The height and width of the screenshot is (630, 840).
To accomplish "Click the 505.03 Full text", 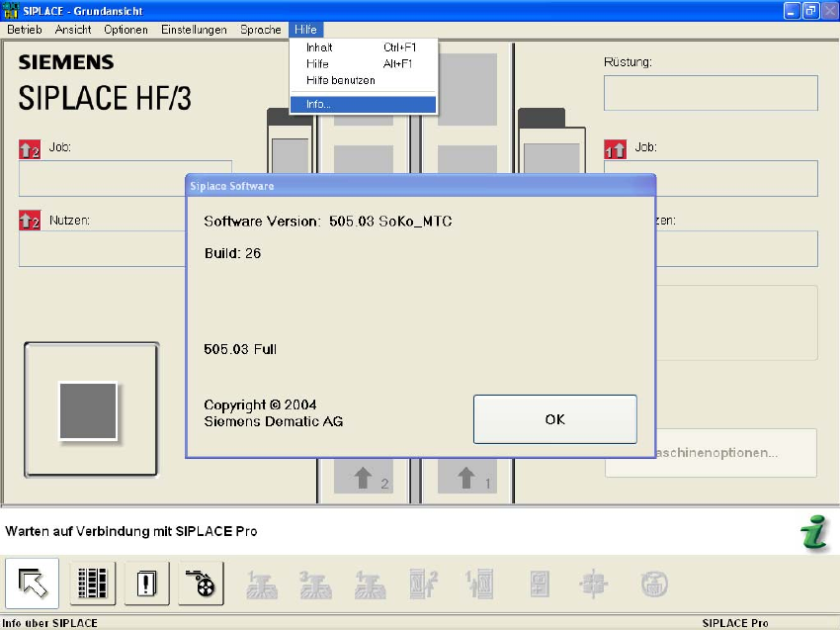I will tap(240, 349).
